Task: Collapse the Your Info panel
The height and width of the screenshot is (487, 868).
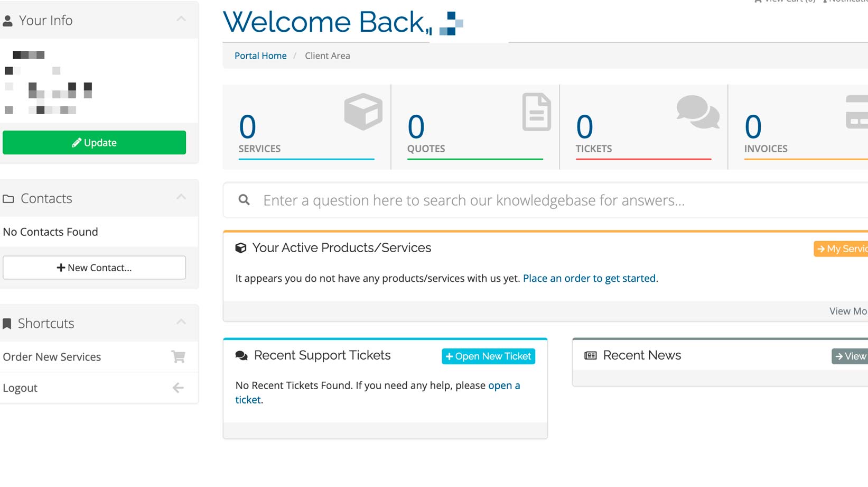Action: [x=181, y=20]
